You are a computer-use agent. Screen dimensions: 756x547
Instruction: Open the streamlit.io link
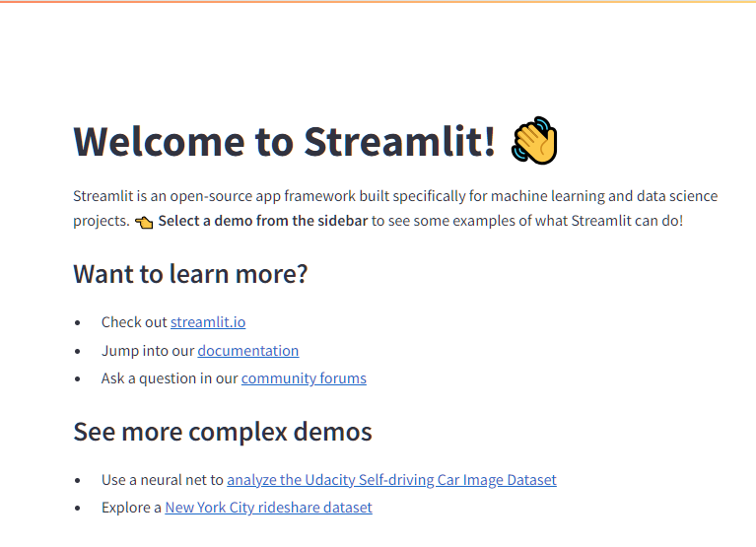208,322
